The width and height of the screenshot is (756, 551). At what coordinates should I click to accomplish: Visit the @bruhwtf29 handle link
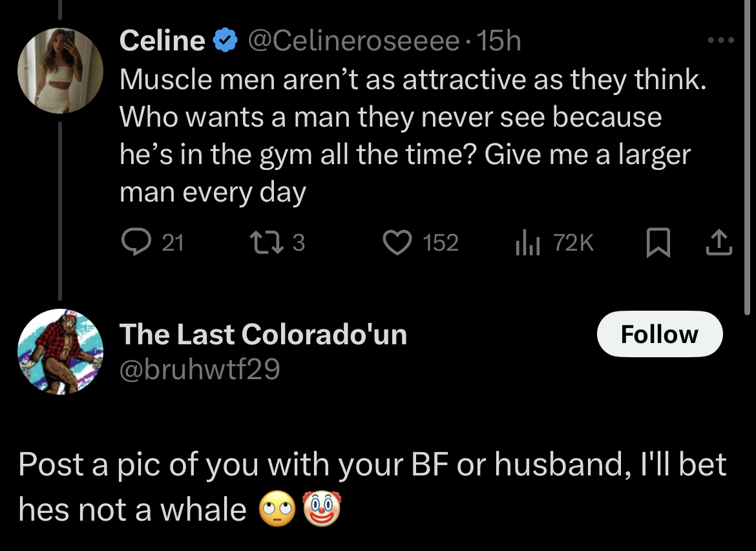point(200,369)
